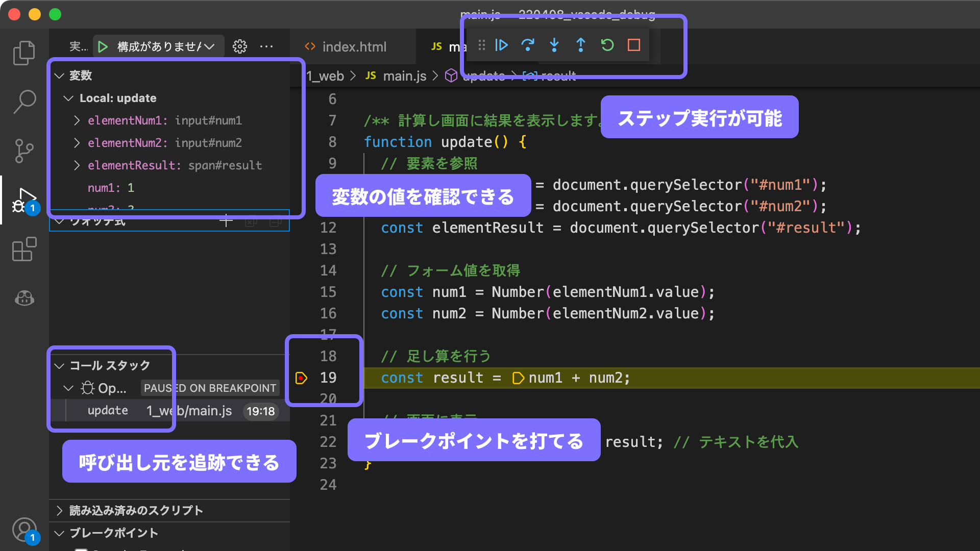Click the debug Continue button
The height and width of the screenshot is (551, 980).
501,45
